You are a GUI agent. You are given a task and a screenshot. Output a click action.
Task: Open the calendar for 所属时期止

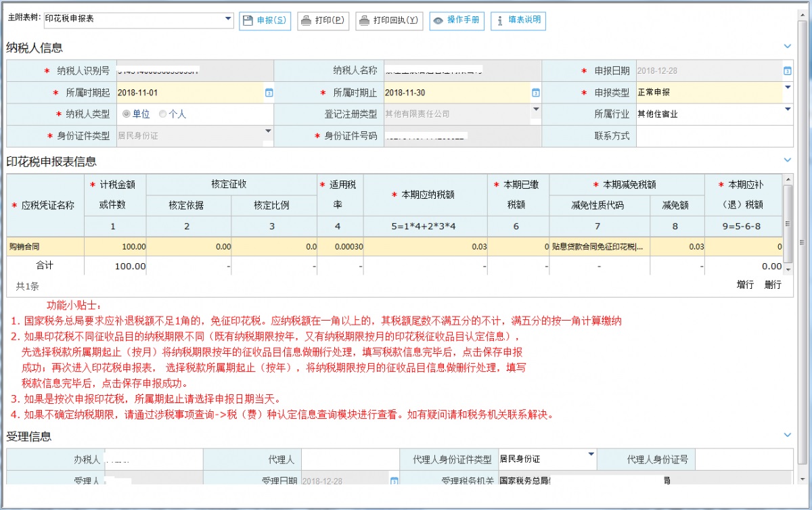[536, 93]
